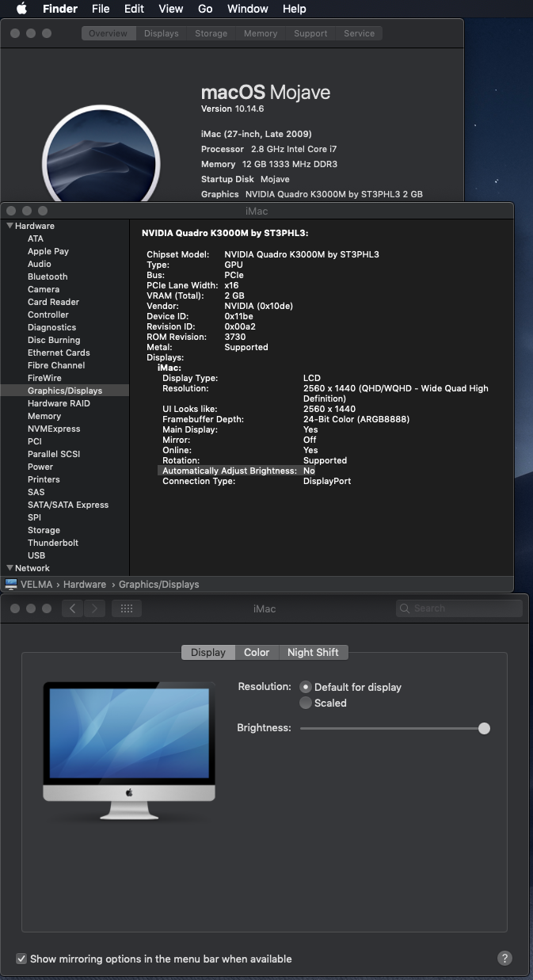Image resolution: width=533 pixels, height=980 pixels.
Task: Click Graphics/Displays in the bottom path bar
Action: tap(159, 584)
